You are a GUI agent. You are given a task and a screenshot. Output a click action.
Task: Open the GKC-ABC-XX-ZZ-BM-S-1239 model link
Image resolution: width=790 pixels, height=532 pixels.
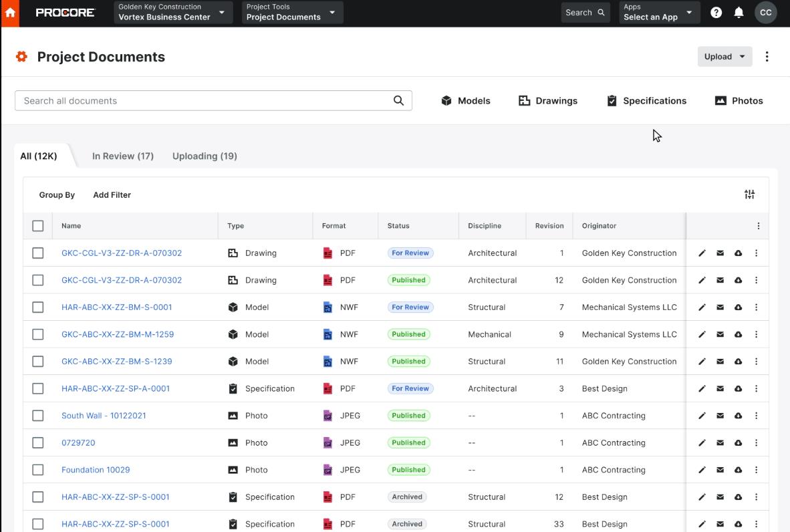click(118, 361)
